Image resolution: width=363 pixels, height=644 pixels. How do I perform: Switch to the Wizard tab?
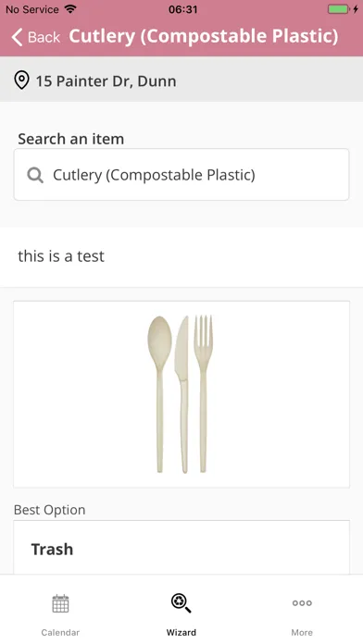(x=181, y=614)
